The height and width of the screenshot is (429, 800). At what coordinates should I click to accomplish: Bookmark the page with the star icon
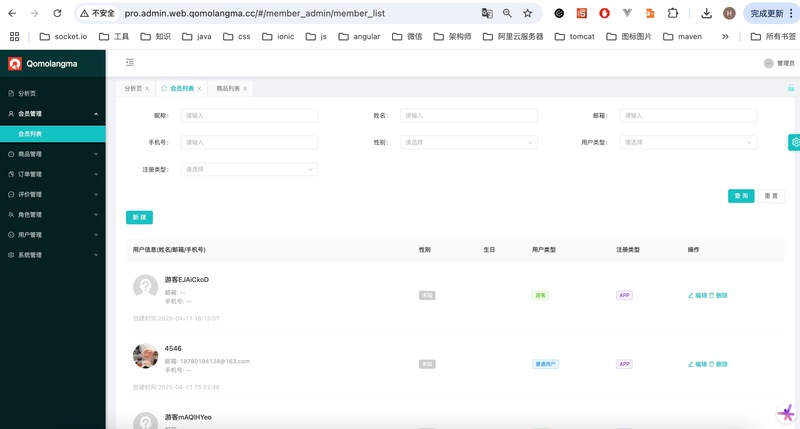click(528, 13)
